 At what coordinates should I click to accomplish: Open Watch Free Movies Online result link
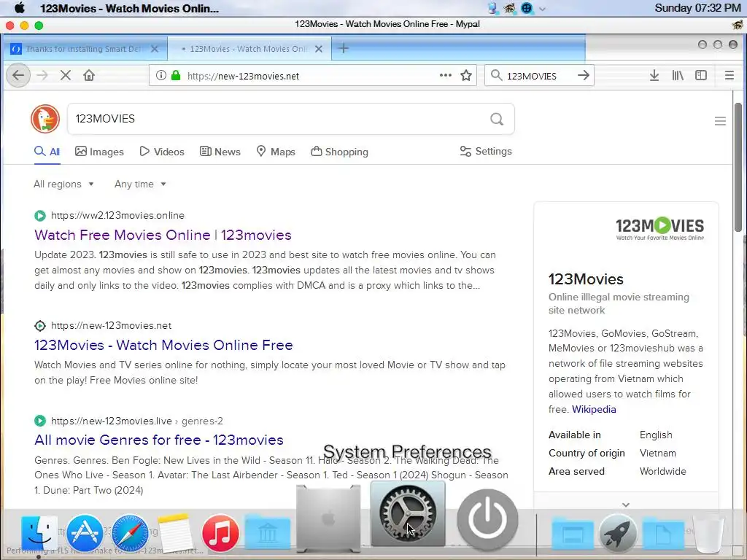pyautogui.click(x=163, y=235)
